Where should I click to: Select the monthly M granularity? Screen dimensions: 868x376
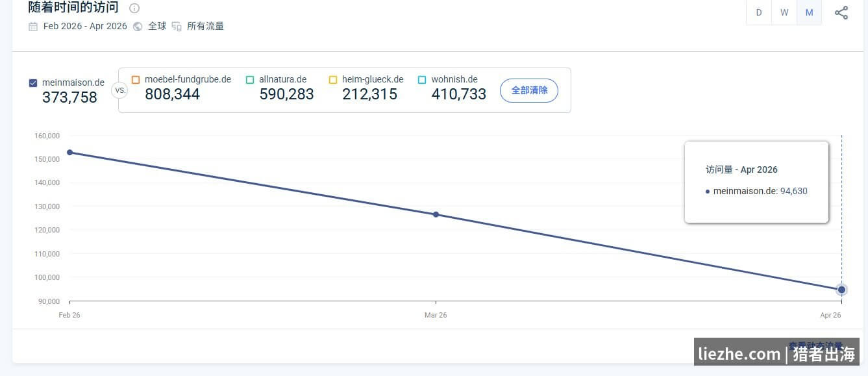[809, 12]
